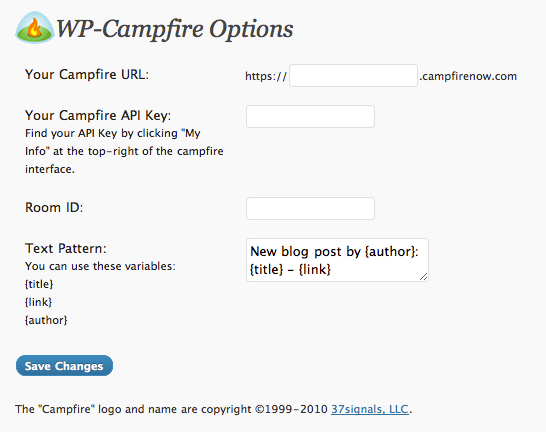Click the WP-Campfire Options heading
The image size is (546, 432).
pyautogui.click(x=174, y=29)
